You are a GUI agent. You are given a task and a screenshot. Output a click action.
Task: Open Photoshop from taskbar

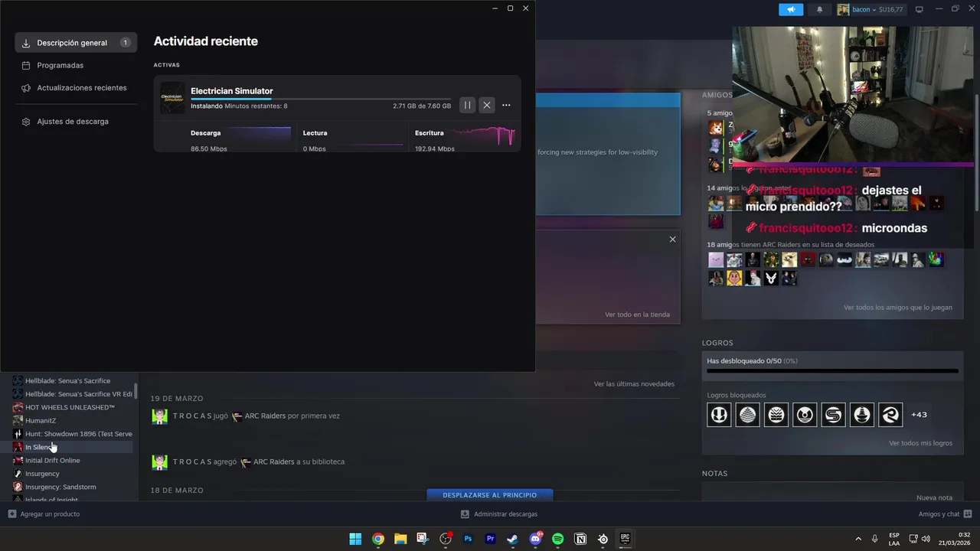[468, 539]
